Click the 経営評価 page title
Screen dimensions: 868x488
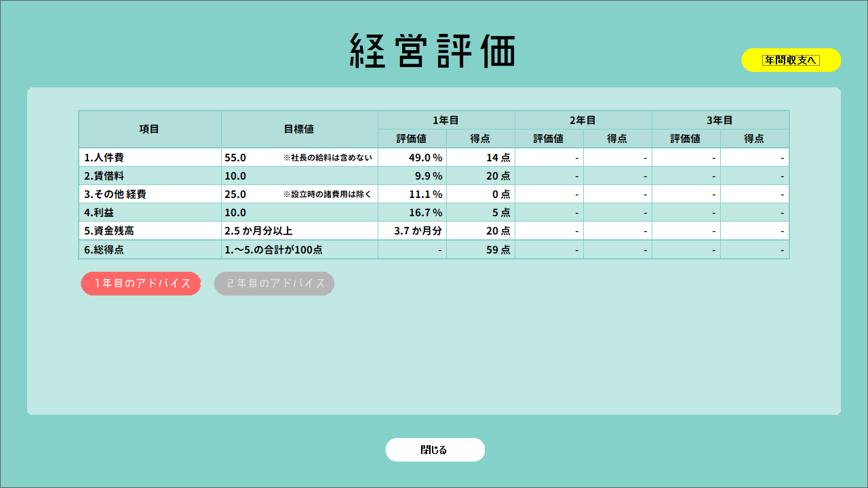(433, 50)
